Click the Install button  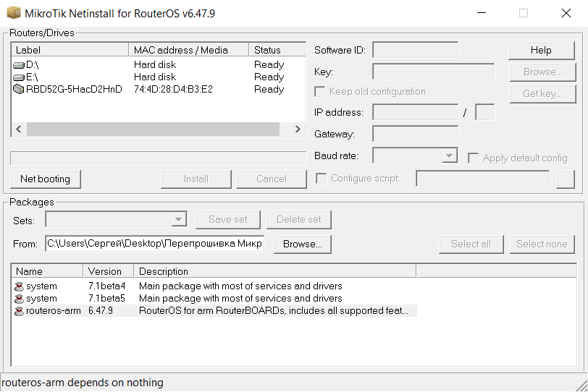196,179
